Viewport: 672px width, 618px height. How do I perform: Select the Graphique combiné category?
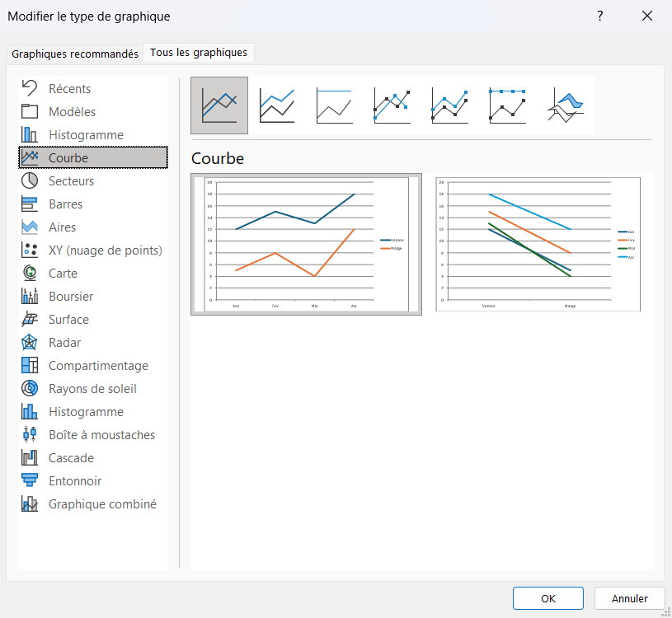point(93,504)
